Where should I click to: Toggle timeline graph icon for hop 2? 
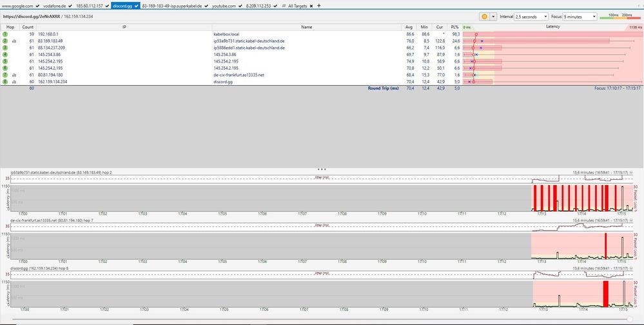14,41
